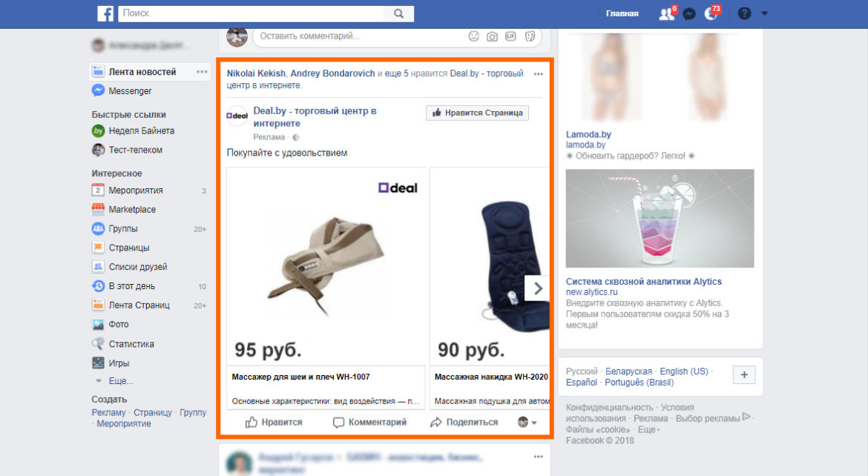The height and width of the screenshot is (476, 868).
Task: Click the search magnifier button
Action: tap(398, 13)
